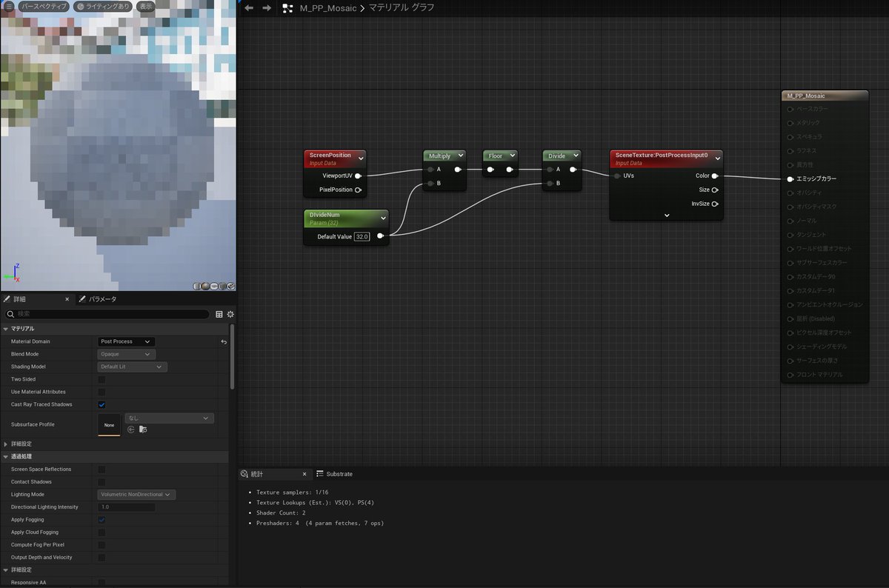
Task: Click the M_PP_Mosaic breadcrumb link
Action: (327, 9)
